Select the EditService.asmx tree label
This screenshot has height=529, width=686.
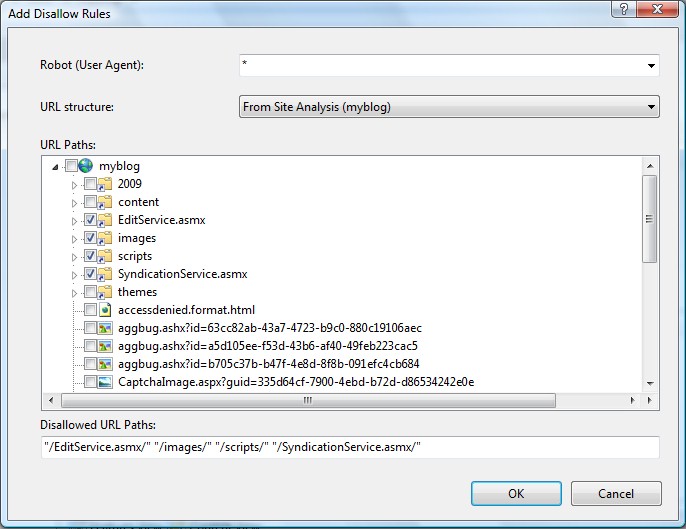tap(161, 220)
